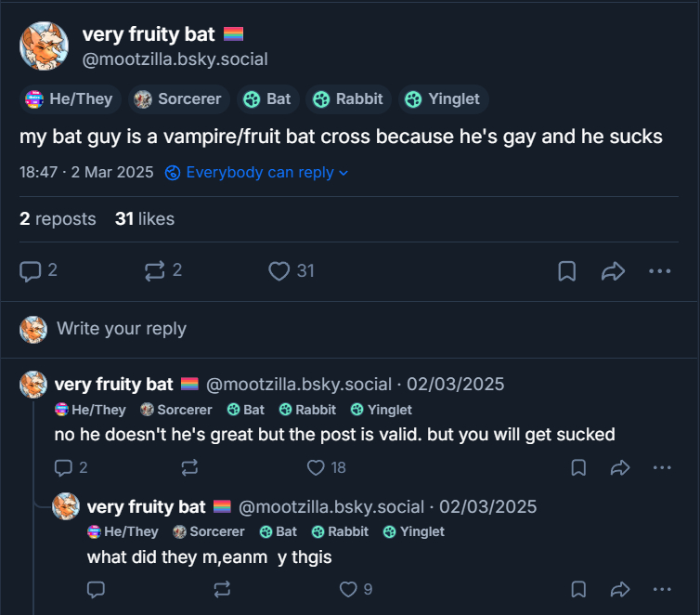Click the 'Write your reply' field
This screenshot has height=615, width=700.
tap(121, 329)
